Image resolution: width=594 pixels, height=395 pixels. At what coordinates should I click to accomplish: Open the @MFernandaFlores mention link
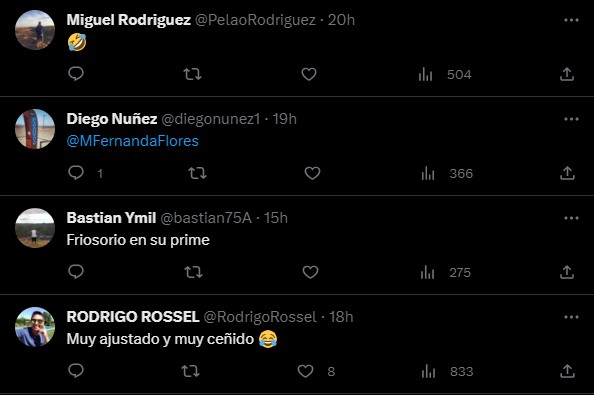tap(133, 141)
